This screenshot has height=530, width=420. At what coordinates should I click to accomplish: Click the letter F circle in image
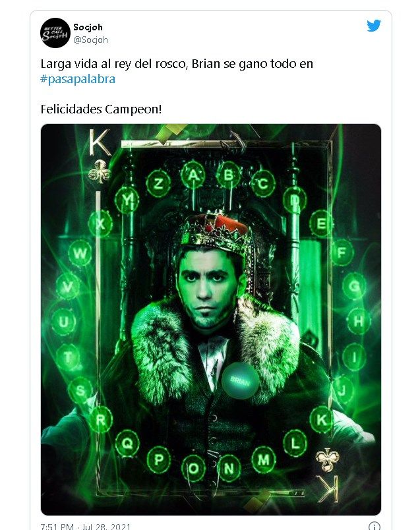[342, 251]
